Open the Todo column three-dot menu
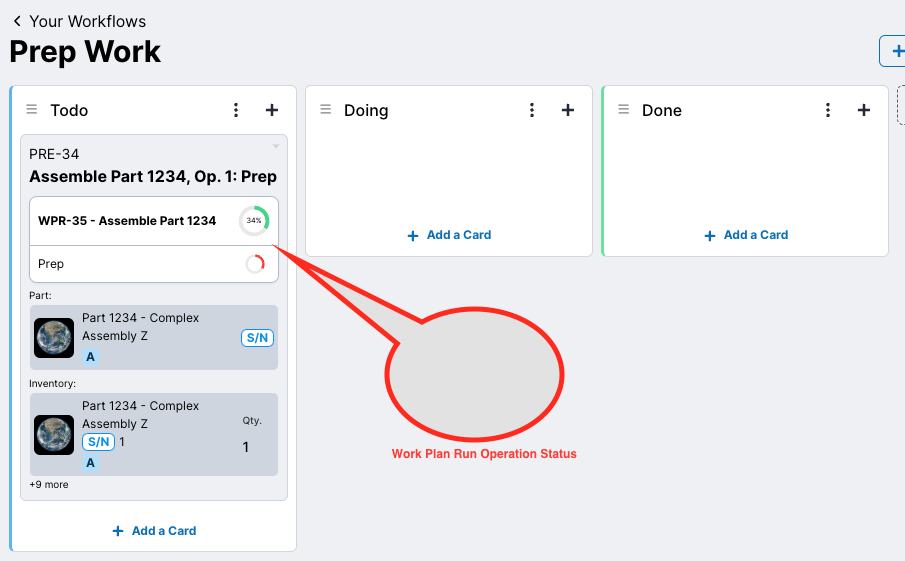 tap(236, 110)
